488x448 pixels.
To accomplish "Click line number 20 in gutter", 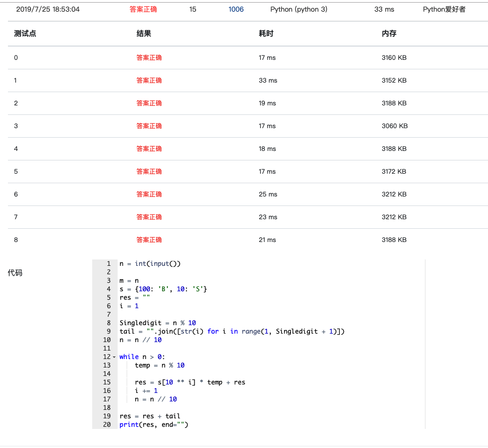I will pos(107,425).
